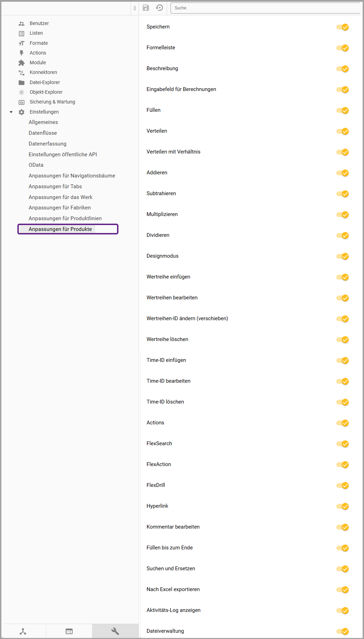Open the layout window icon tab at bottom
This screenshot has height=639, width=364.
coord(69,631)
